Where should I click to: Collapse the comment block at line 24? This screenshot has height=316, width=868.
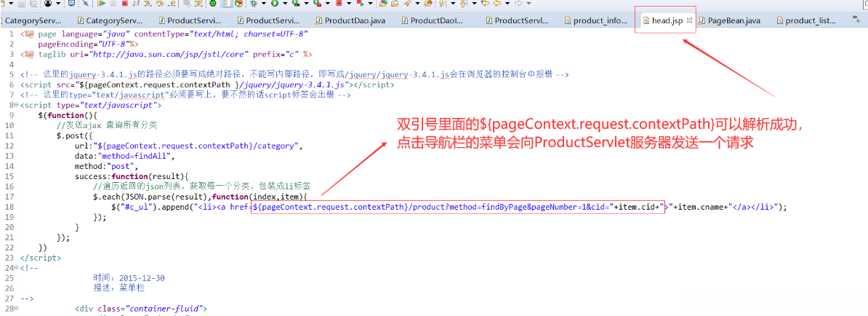click(16, 268)
